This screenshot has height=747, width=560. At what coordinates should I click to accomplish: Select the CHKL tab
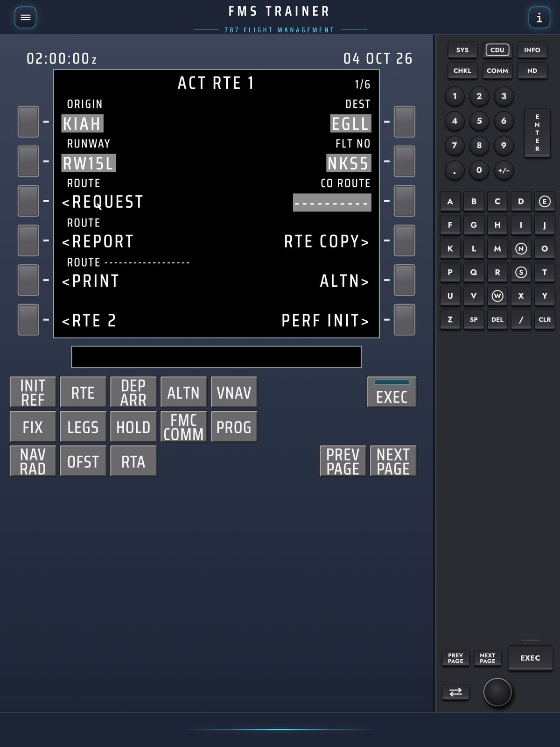click(x=462, y=70)
